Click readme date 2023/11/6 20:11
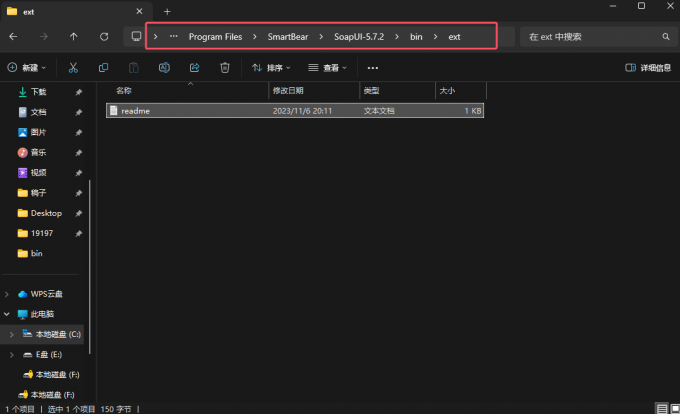Image resolution: width=680 pixels, height=414 pixels. [x=302, y=111]
